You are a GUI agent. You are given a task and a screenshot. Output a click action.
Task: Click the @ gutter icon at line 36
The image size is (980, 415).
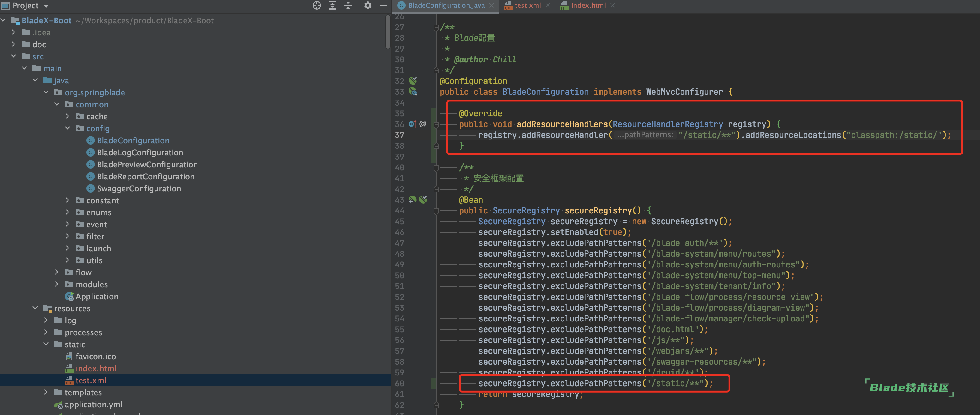[423, 124]
